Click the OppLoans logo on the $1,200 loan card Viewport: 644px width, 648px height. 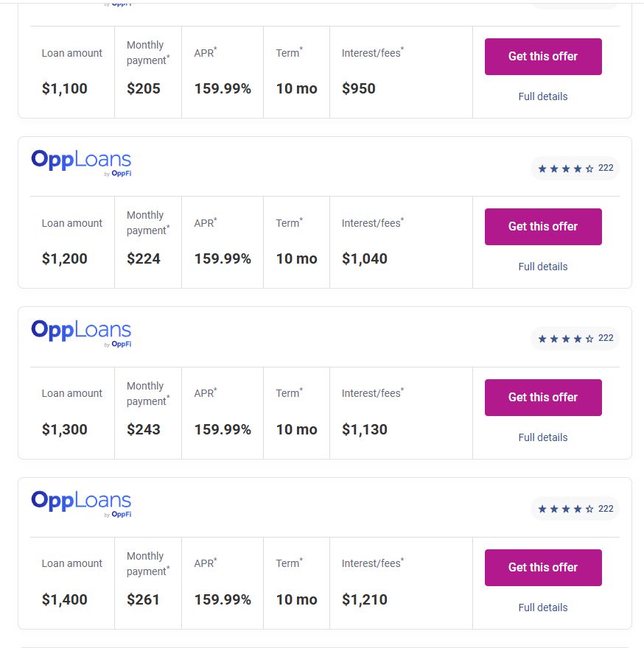81,162
